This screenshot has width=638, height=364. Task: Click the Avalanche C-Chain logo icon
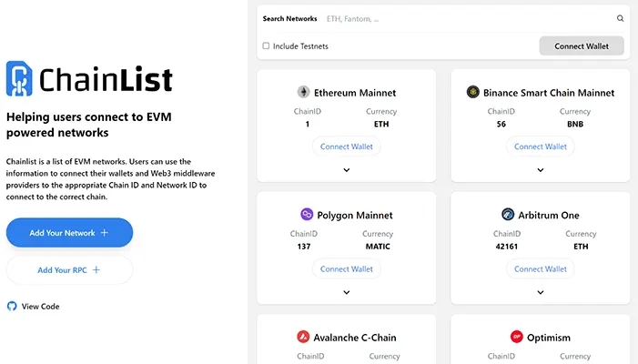303,337
